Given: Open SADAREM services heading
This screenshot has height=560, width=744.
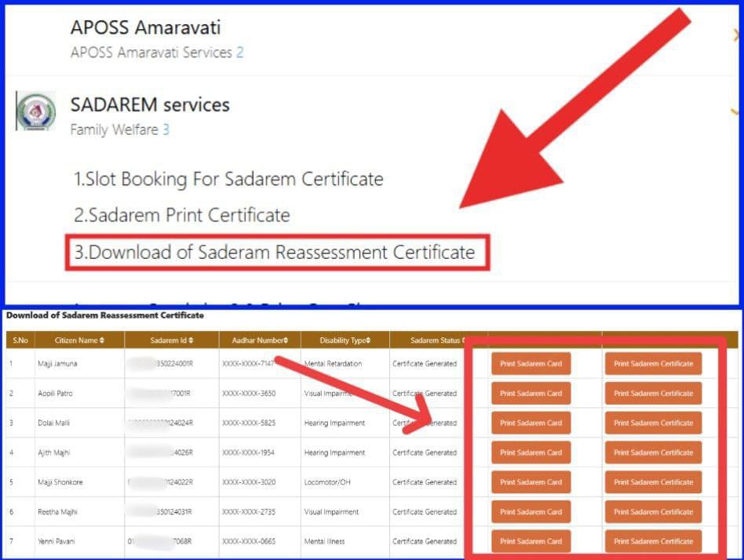Looking at the screenshot, I should click(x=150, y=104).
